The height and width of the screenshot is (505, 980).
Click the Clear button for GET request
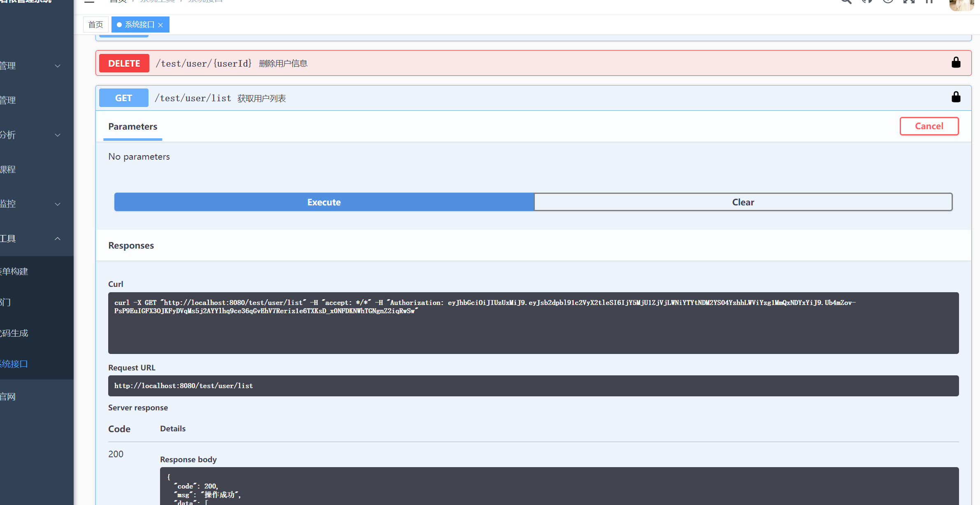coord(742,202)
